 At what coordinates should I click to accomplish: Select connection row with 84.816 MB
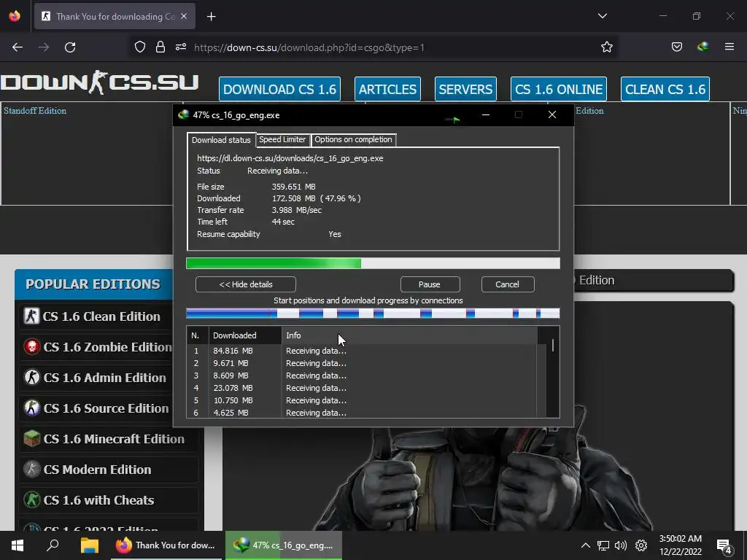click(362, 351)
